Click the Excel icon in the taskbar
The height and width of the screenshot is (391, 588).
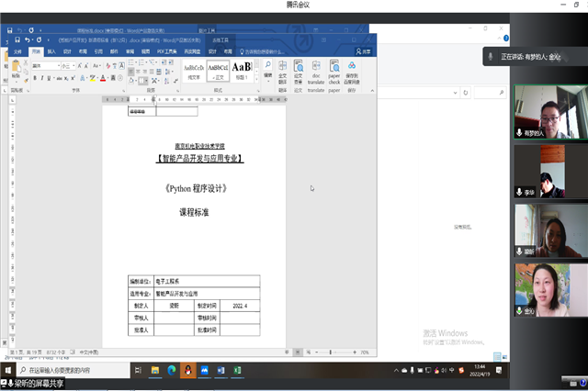click(236, 370)
